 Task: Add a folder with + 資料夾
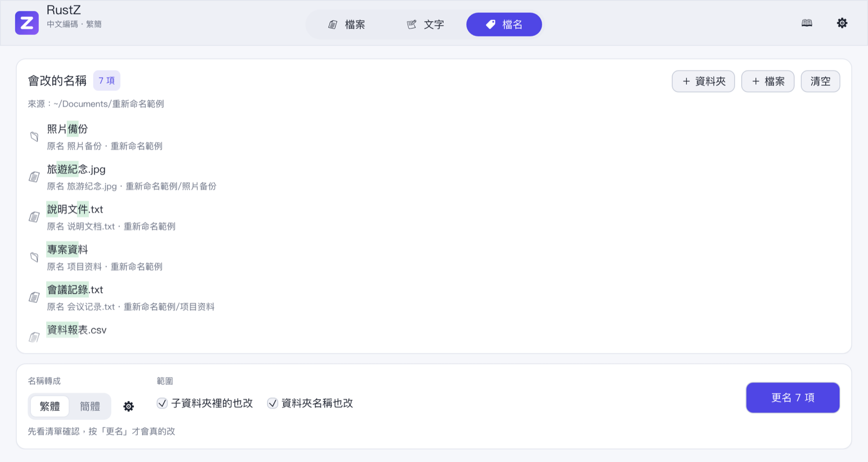tap(703, 81)
